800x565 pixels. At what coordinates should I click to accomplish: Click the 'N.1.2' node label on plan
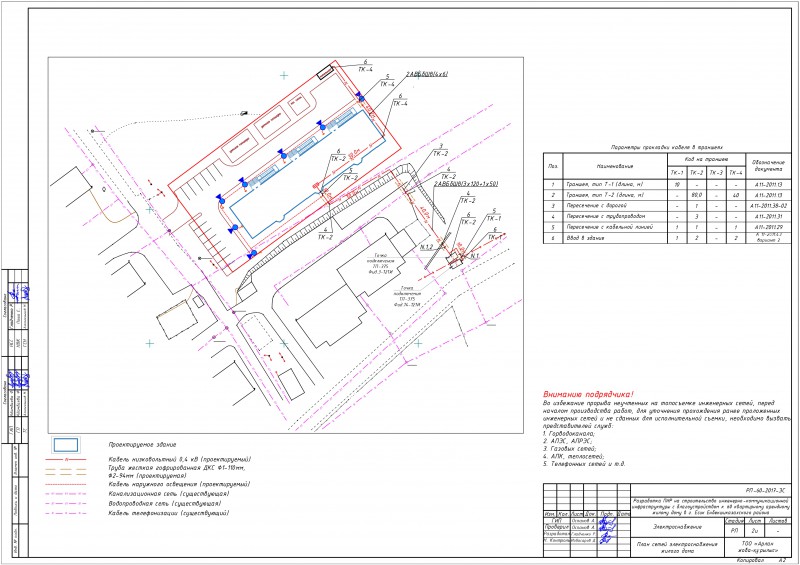(426, 247)
